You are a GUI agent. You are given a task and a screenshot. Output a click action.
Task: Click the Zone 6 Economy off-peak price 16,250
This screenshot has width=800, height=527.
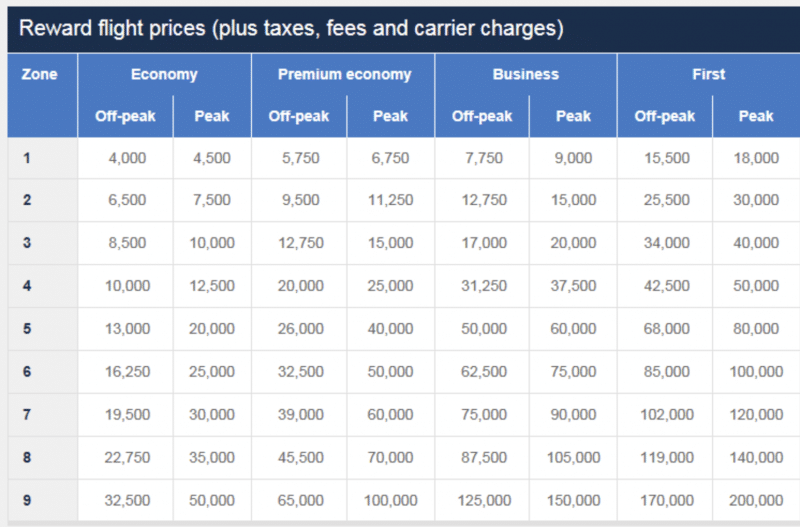[x=126, y=372]
